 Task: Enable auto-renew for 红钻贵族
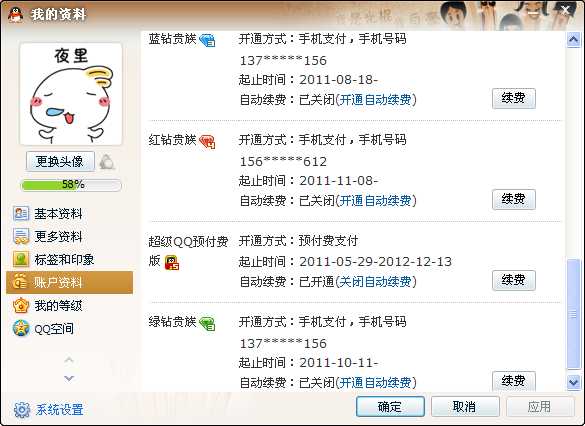click(x=375, y=201)
